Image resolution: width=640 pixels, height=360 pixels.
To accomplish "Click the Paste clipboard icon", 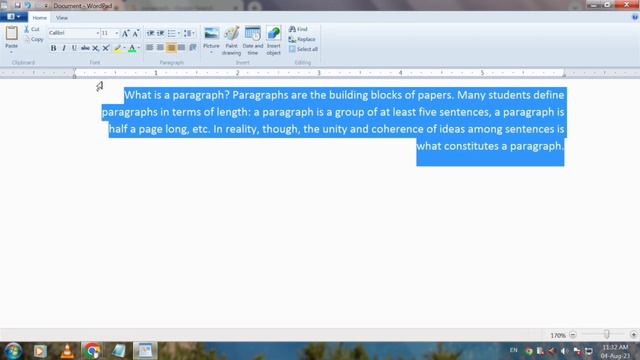I will click(11, 33).
